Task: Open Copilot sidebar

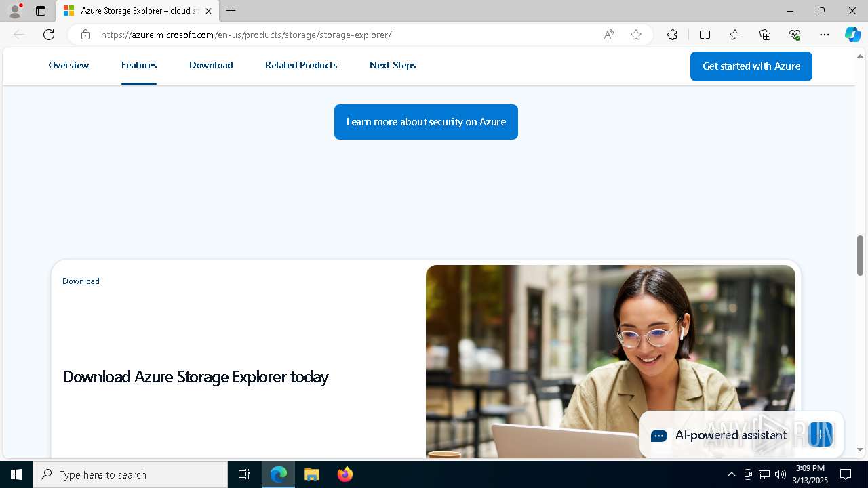Action: pos(852,35)
